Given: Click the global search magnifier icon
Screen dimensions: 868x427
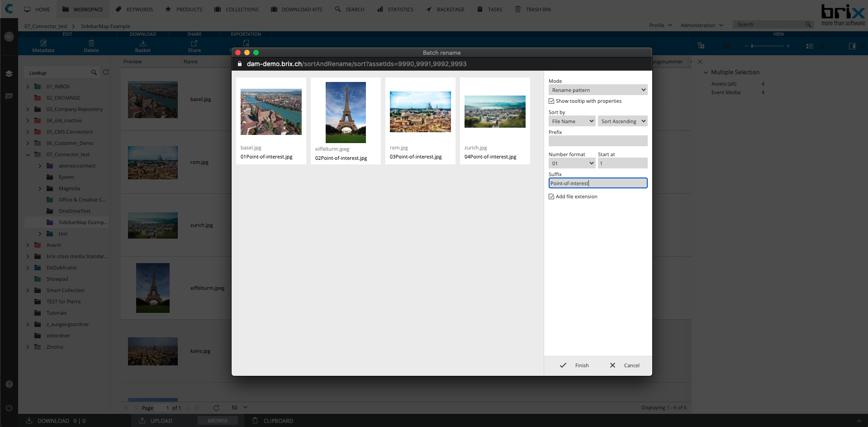Looking at the screenshot, I should pyautogui.click(x=808, y=24).
